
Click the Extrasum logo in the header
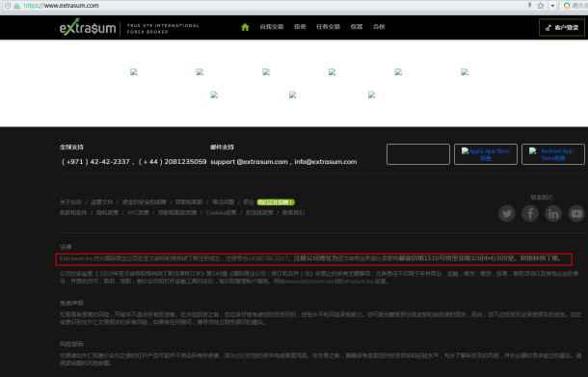88,27
